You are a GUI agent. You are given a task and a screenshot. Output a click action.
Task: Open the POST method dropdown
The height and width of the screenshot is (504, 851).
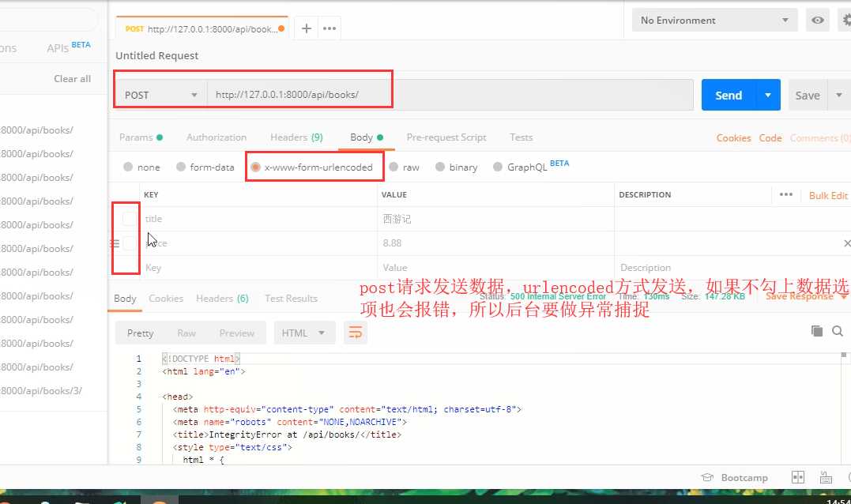coord(161,95)
